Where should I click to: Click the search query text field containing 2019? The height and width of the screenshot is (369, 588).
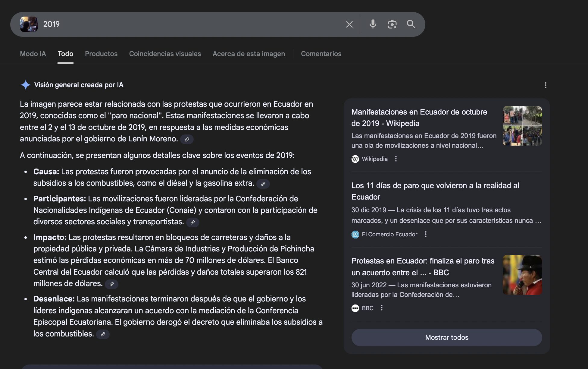(193, 24)
